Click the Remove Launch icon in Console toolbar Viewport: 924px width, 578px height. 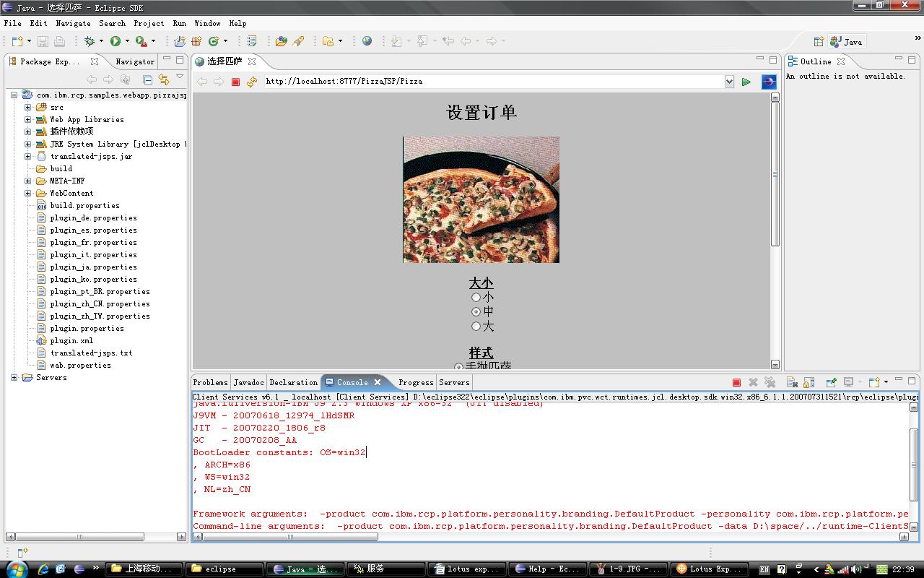753,382
